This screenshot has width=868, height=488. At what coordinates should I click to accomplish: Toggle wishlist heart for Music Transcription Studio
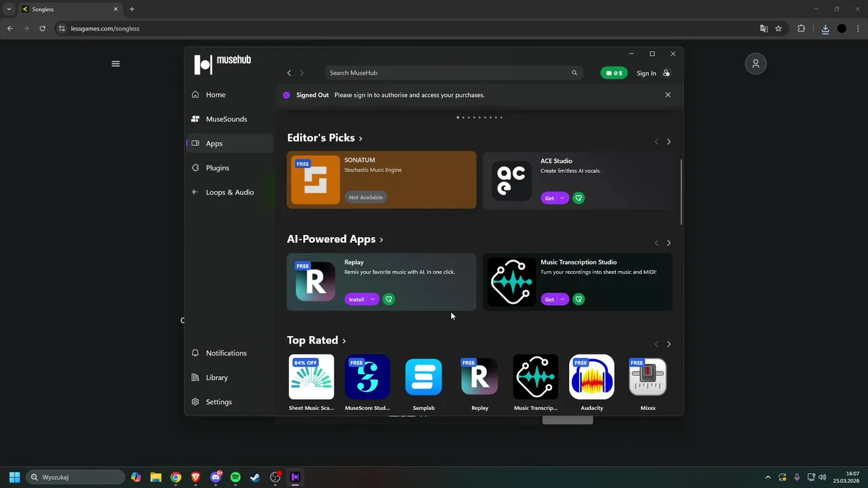pos(578,299)
